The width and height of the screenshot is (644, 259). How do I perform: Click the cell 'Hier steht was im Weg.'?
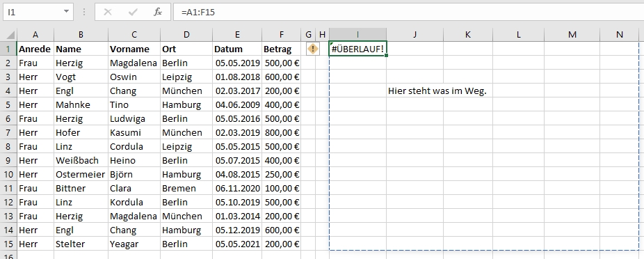click(414, 91)
